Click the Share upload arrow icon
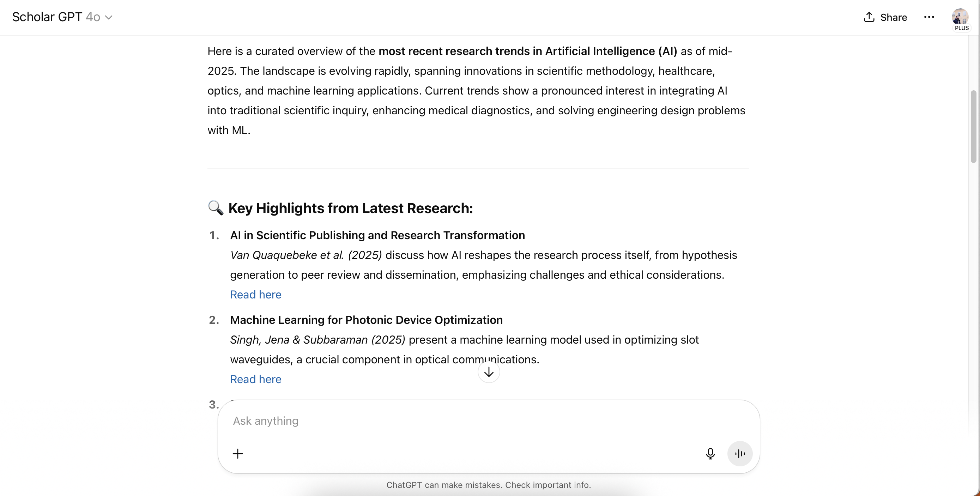 click(x=869, y=17)
